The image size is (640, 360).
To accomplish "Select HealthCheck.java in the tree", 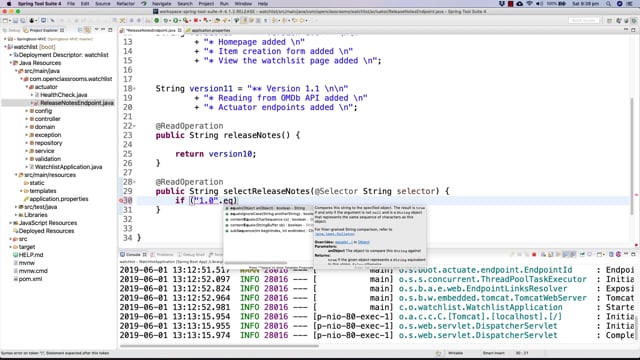I will 63,95.
